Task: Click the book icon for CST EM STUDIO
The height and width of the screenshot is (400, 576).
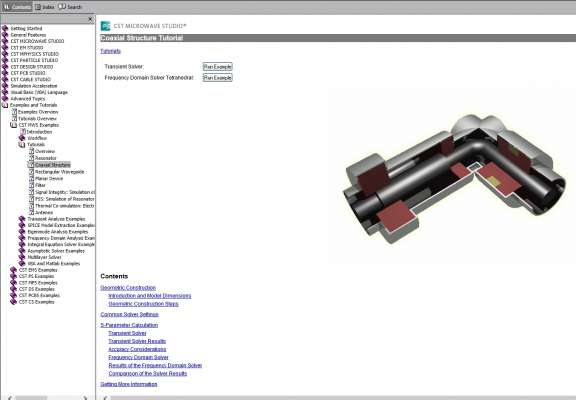Action: [5, 48]
